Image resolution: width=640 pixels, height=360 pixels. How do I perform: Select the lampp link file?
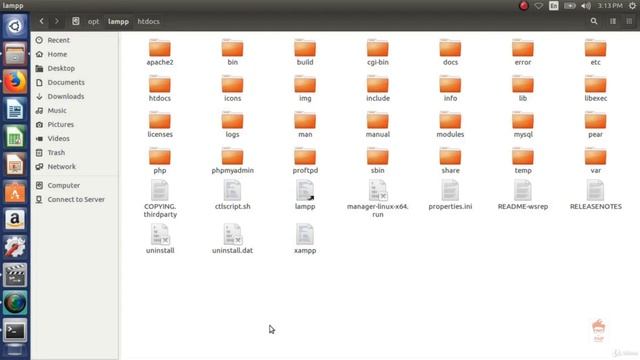click(305, 195)
